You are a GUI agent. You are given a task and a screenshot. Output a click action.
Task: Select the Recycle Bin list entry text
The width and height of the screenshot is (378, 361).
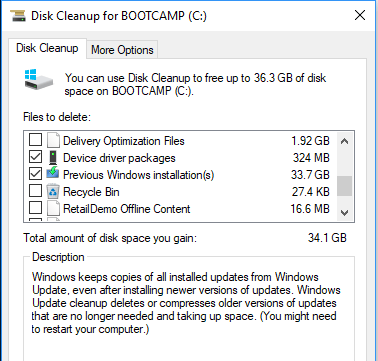(x=91, y=192)
